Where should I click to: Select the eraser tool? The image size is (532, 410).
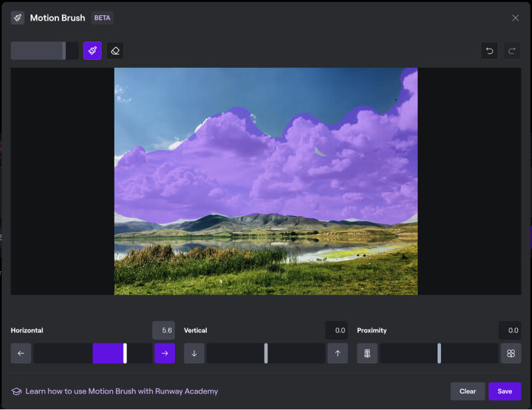coord(115,51)
